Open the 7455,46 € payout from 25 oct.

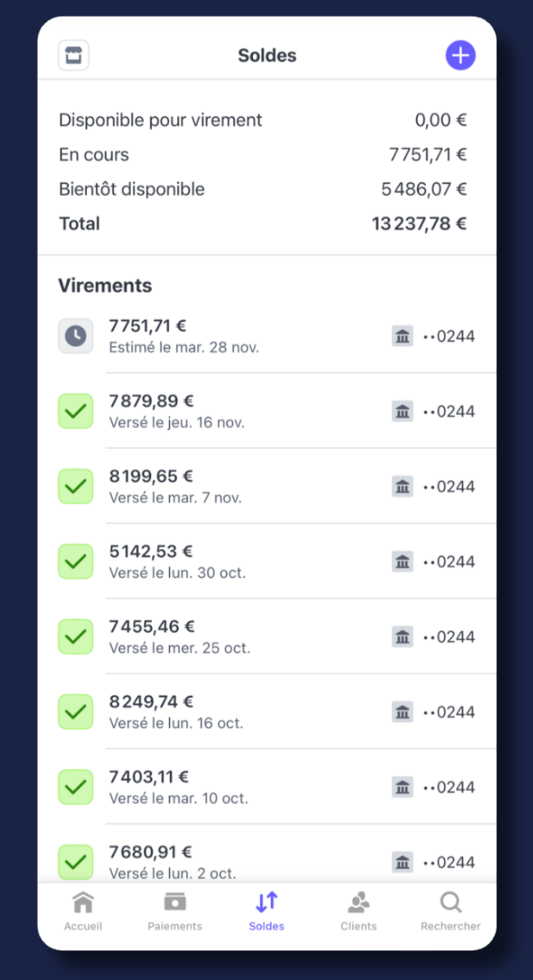tap(246, 637)
